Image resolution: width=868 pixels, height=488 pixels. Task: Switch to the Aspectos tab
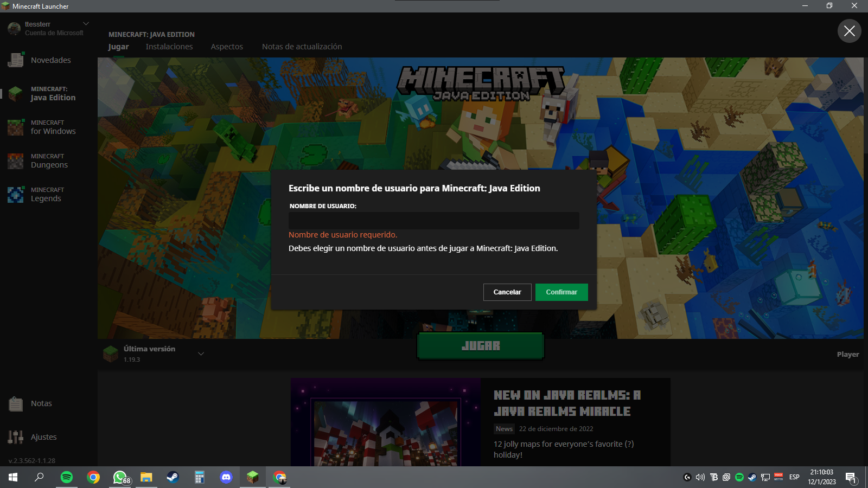coord(227,47)
